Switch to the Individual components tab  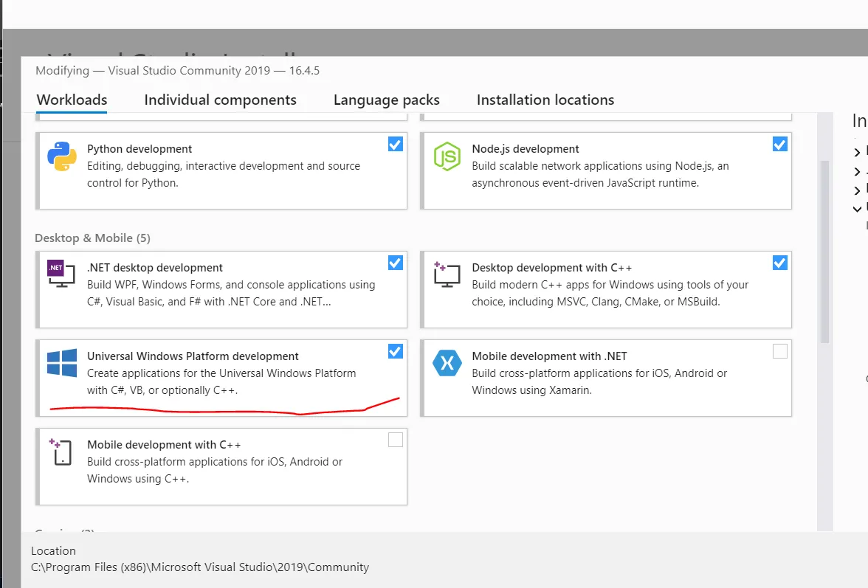click(x=220, y=100)
